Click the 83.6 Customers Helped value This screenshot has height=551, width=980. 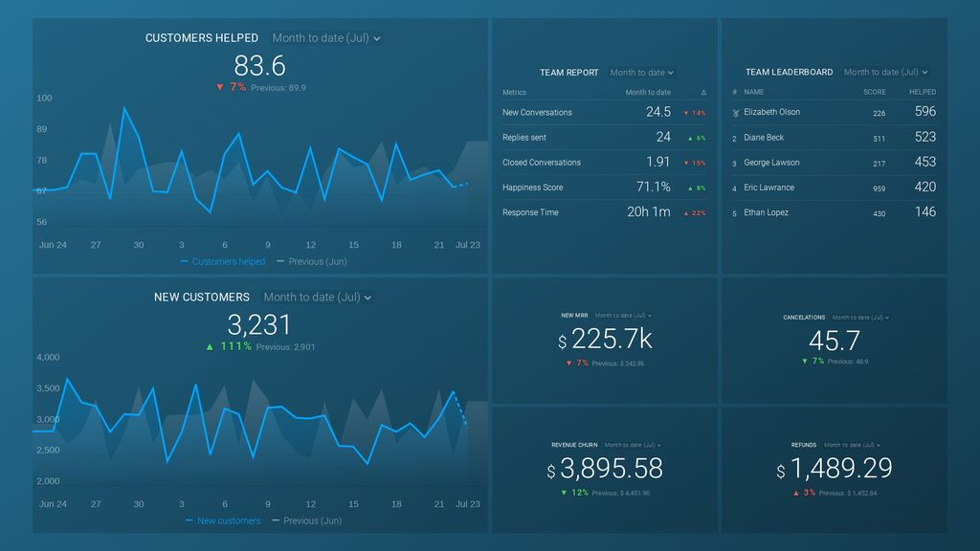click(259, 66)
